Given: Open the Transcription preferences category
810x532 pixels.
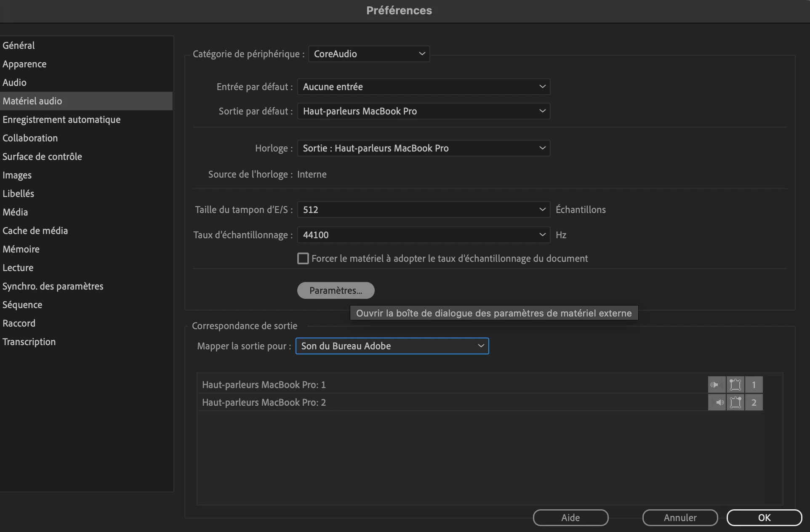Looking at the screenshot, I should [x=29, y=342].
